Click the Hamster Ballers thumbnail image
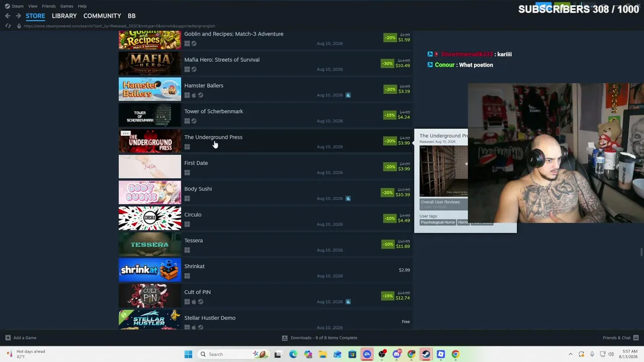 [x=149, y=89]
